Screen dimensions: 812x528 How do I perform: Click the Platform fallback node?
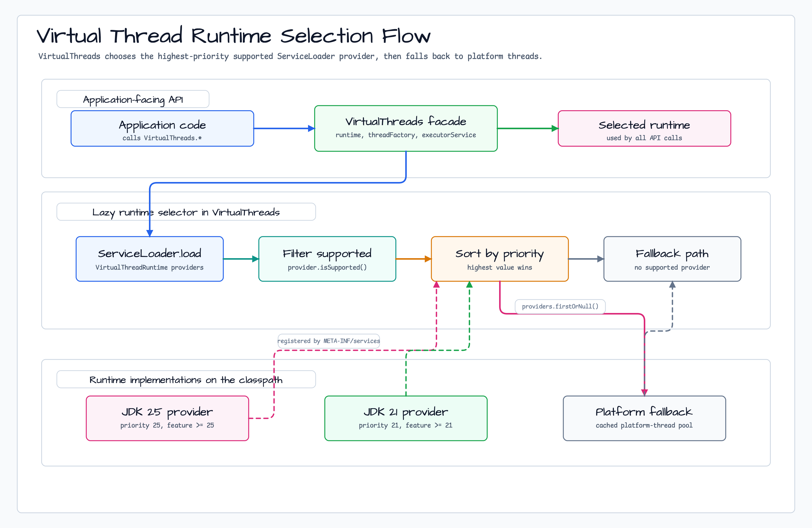coord(644,418)
